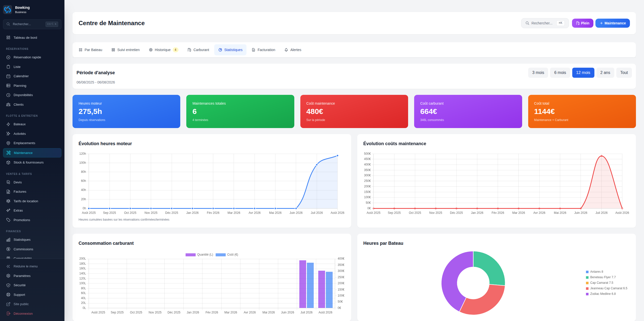
Task: Open the Alertes tab
Action: tap(293, 50)
